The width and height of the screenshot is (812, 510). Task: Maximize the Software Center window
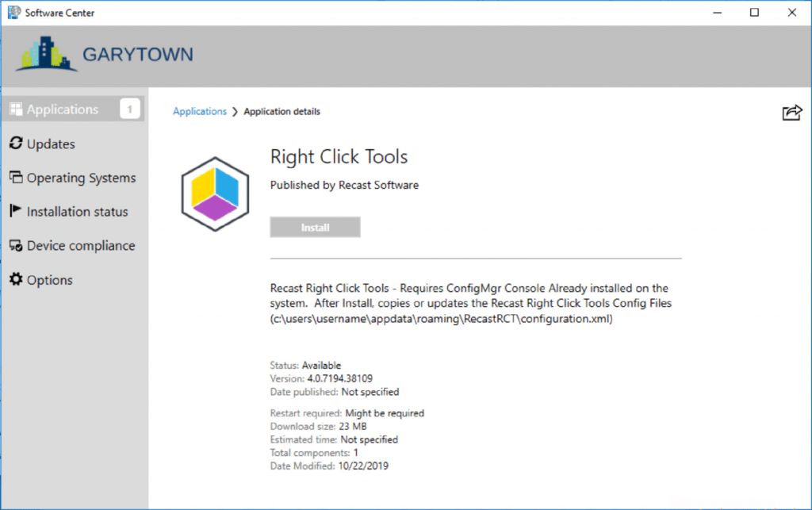(x=754, y=13)
